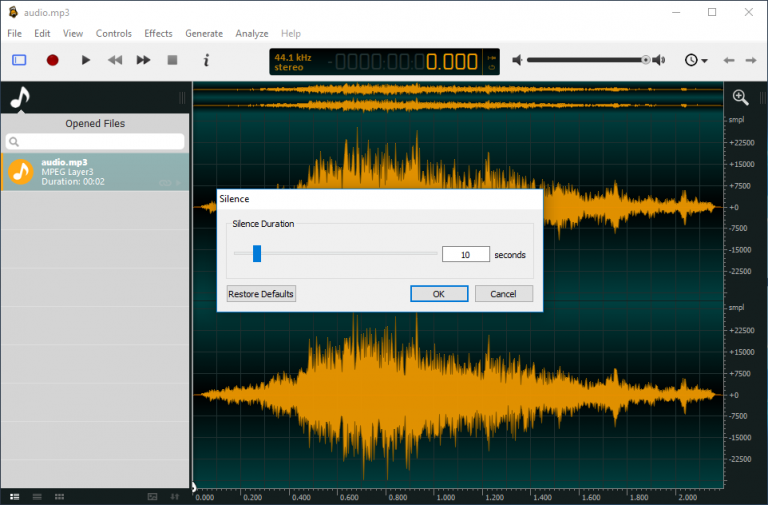Viewport: 768px width, 505px height.
Task: Start recording with the red Record button
Action: click(52, 60)
